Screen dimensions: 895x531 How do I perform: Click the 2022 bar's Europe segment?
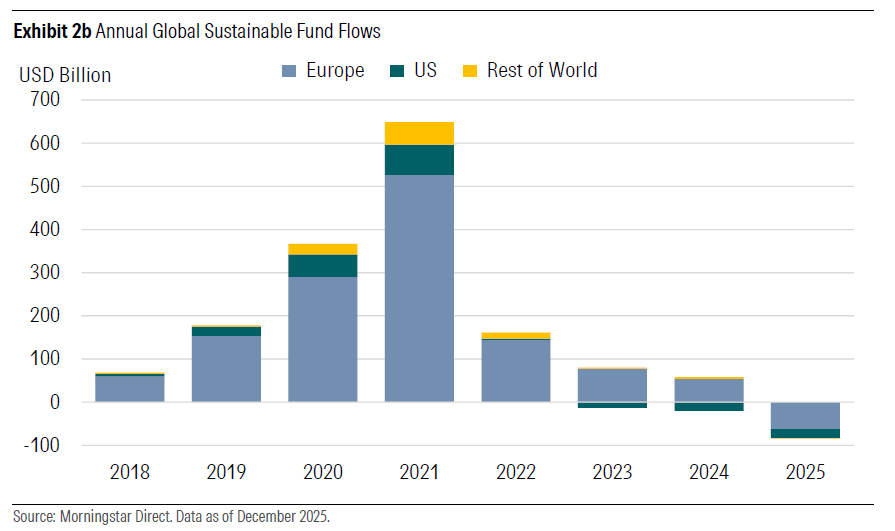[x=515, y=371]
